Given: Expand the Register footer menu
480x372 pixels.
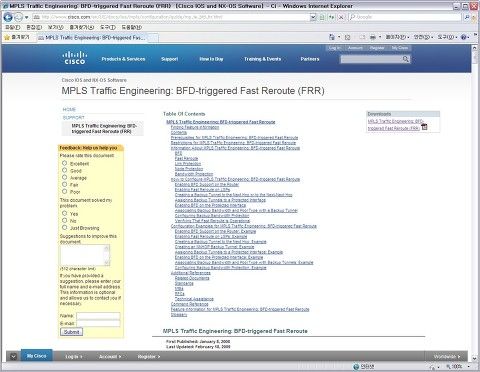Looking at the screenshot, I should 149,357.
